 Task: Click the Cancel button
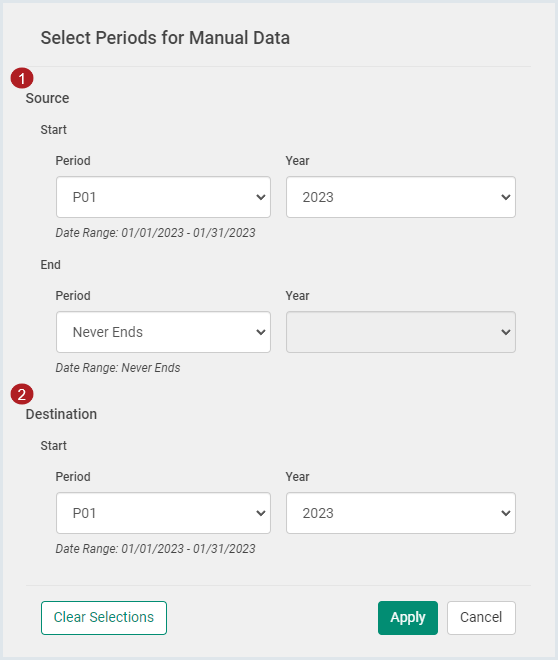481,617
